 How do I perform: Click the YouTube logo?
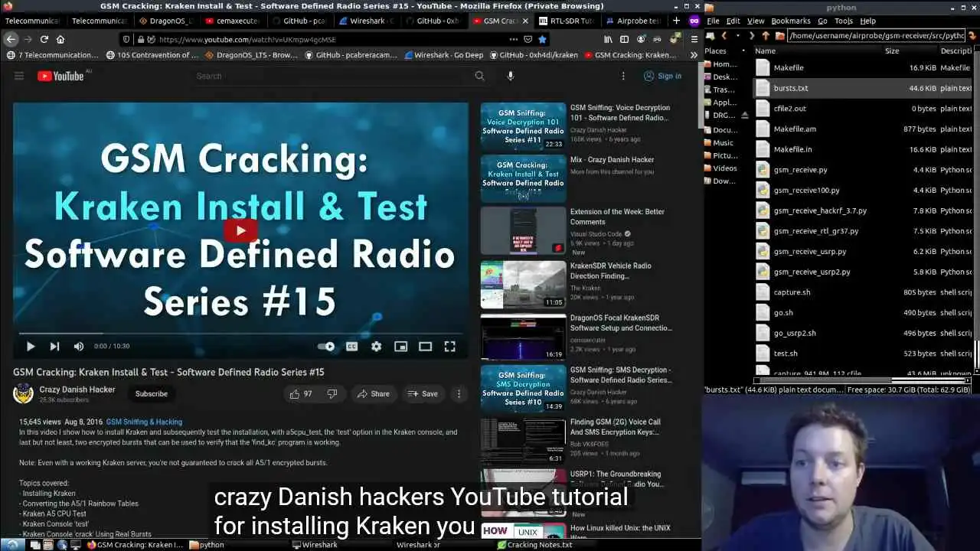tap(60, 76)
